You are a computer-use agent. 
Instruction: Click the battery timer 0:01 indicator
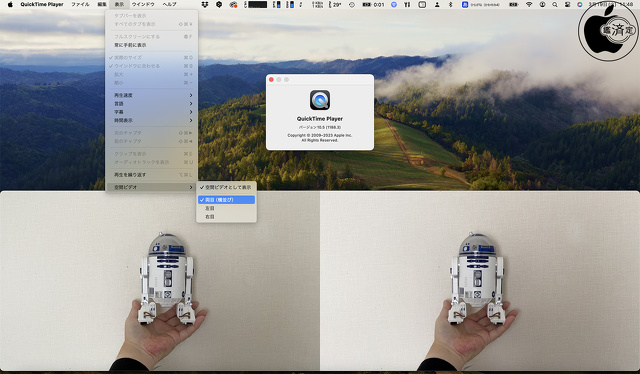pyautogui.click(x=373, y=4)
